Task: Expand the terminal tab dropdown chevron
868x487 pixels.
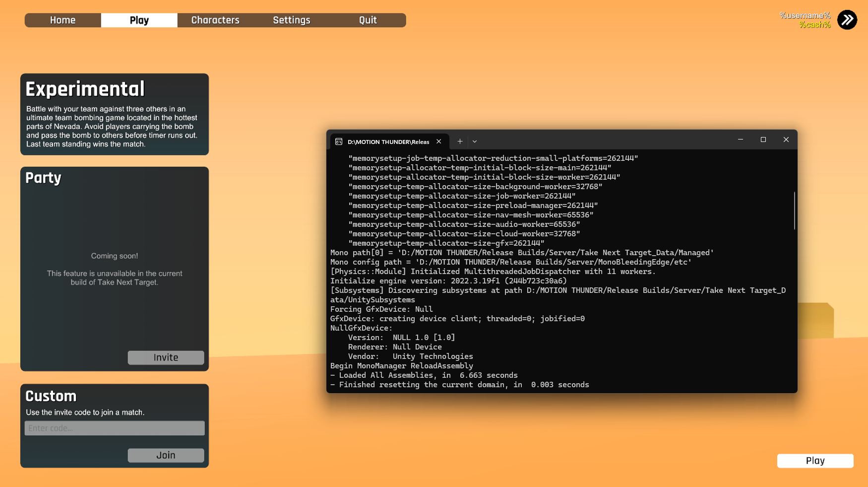Action: (475, 141)
